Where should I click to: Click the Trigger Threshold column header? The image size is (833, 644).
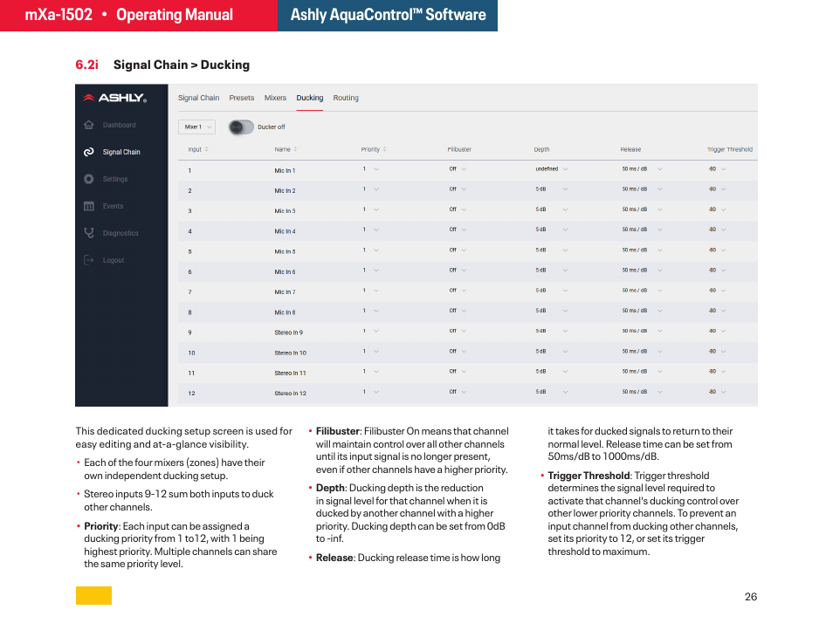click(730, 149)
